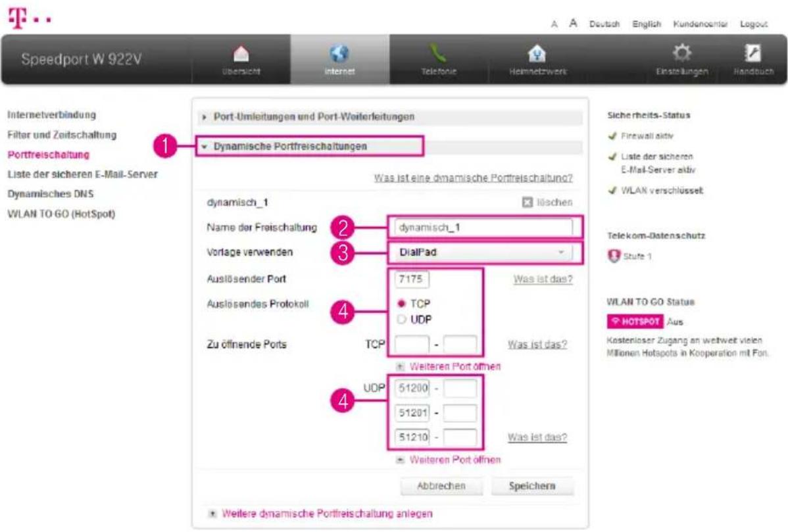Click plus icon for further TCP port
The image size is (788, 532).
400,367
